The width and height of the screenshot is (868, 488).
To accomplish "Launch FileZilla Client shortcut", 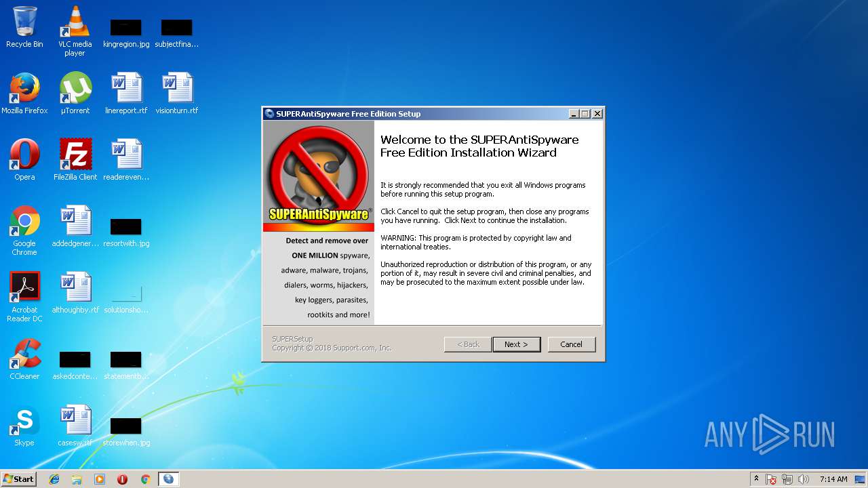I will tap(75, 160).
